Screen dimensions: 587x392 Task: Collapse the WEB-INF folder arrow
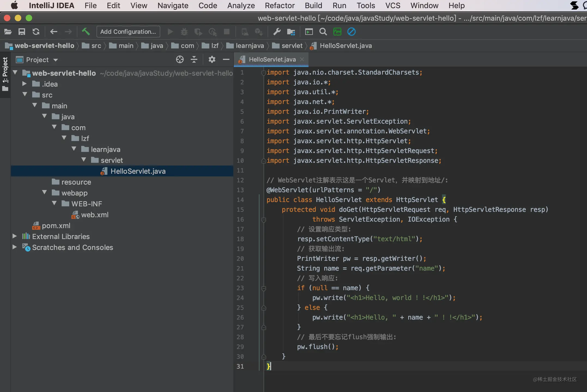[54, 203]
